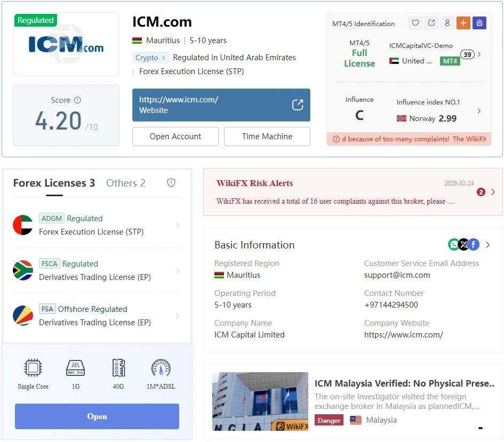Click the MT4 green badge

click(450, 61)
